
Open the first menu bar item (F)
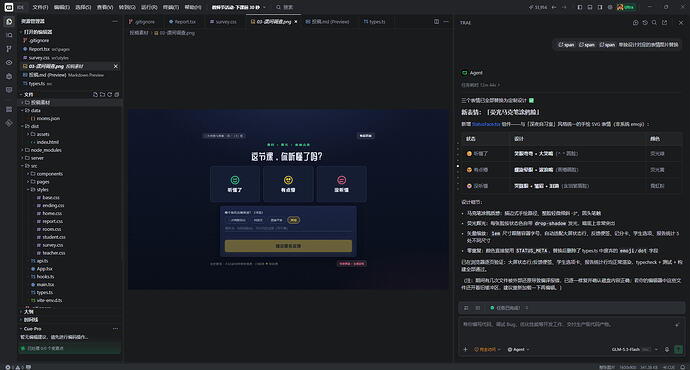pyautogui.click(x=40, y=7)
